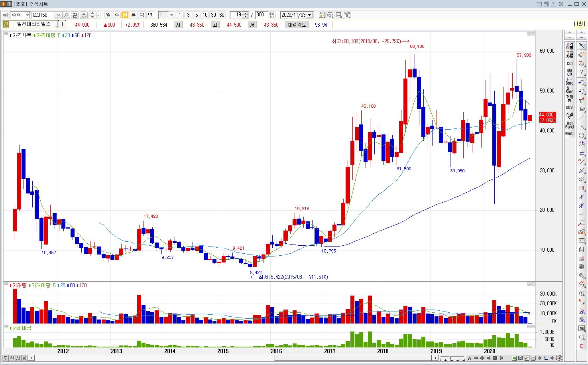Viewport: 588px width, 365px height.
Task: Click the 30 interval quick button
Action: point(213,15)
